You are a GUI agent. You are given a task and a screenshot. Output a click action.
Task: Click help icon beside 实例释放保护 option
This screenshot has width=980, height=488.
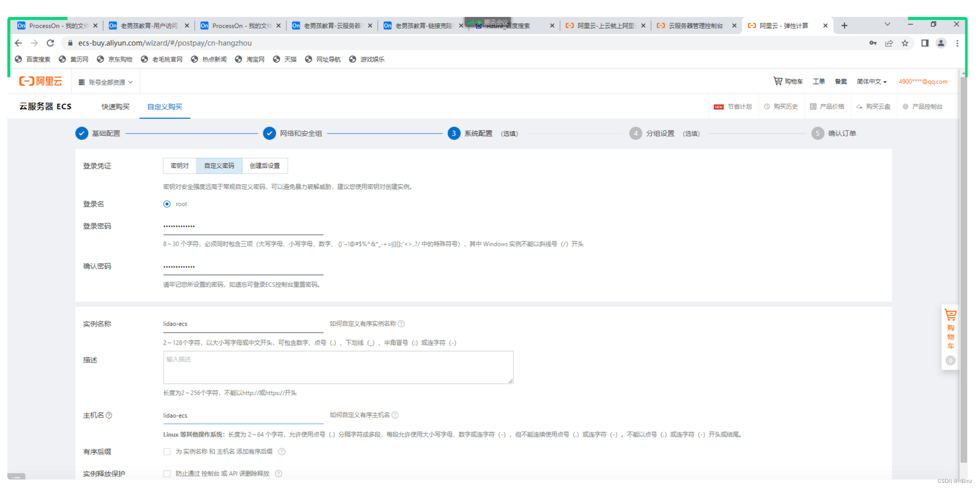click(279, 474)
